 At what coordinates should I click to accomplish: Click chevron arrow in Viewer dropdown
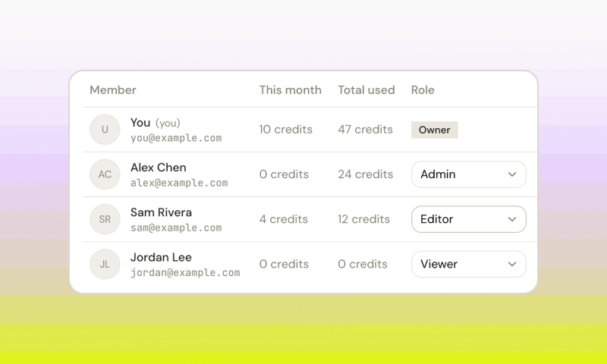tap(512, 264)
